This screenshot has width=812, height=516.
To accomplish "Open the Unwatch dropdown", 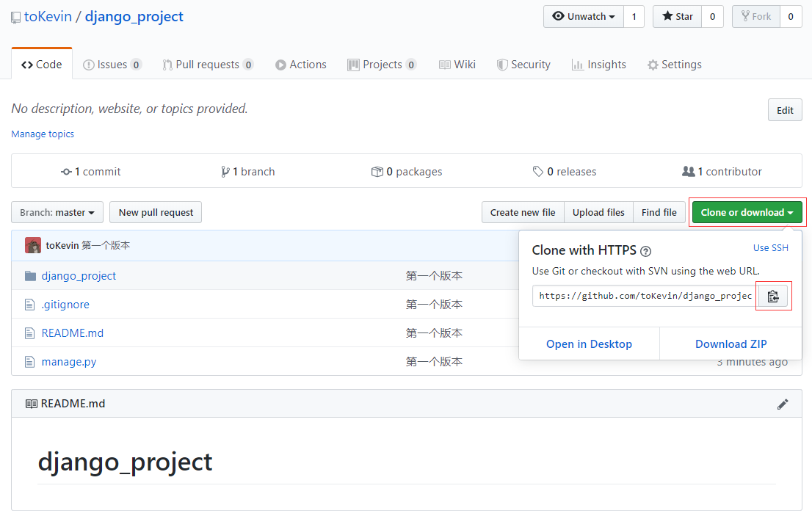I will point(584,17).
